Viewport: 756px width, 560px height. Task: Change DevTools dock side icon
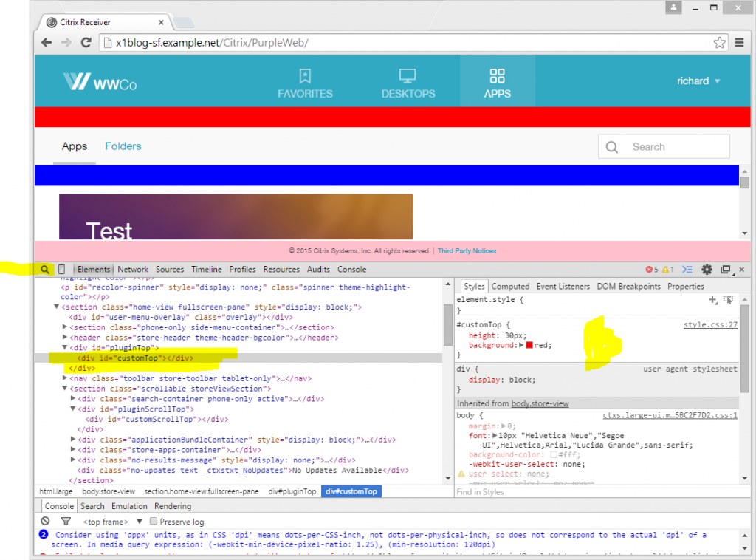pyautogui.click(x=726, y=270)
